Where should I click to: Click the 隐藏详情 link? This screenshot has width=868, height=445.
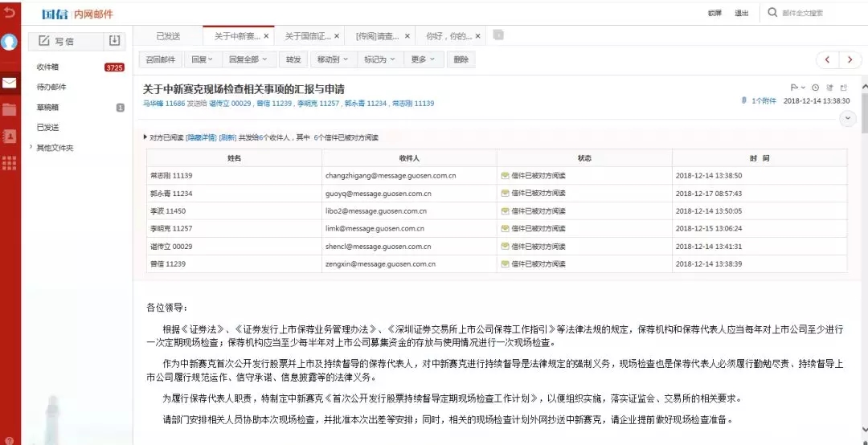201,137
